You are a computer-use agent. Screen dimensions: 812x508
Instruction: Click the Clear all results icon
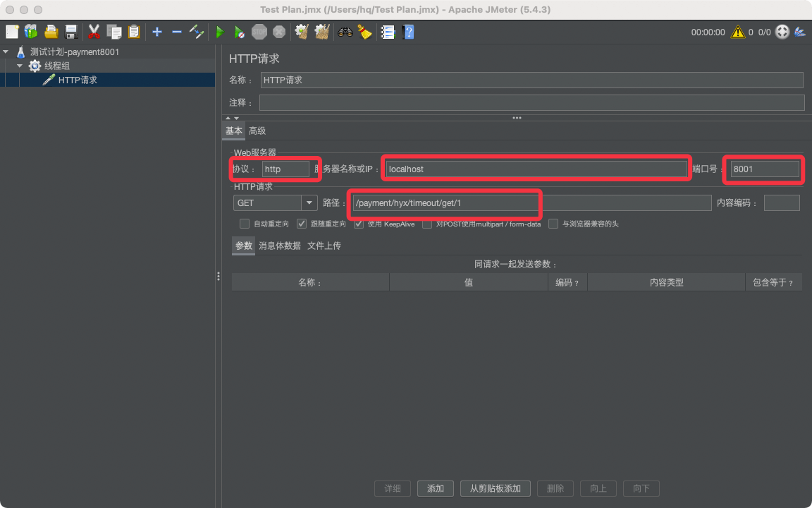tap(322, 32)
